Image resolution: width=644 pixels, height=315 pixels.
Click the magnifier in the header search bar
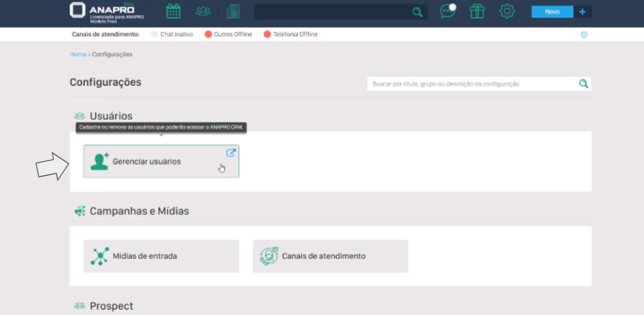(x=417, y=12)
